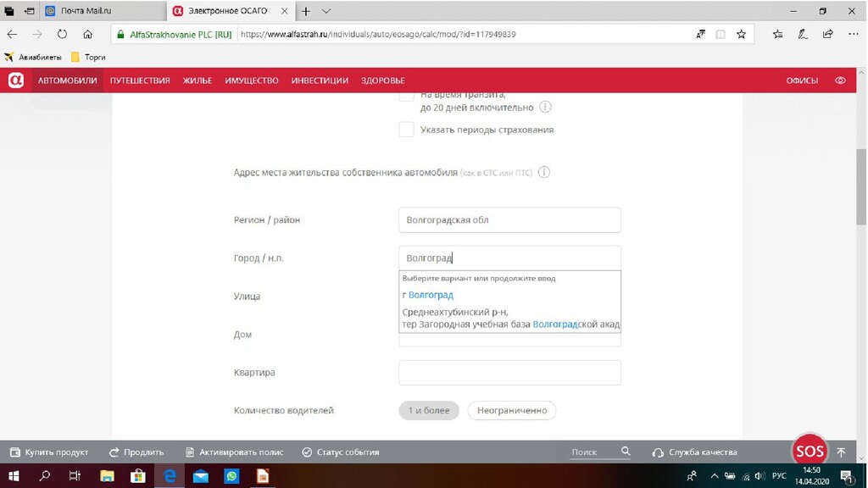Open Авиабилеты bookmark

tap(33, 57)
